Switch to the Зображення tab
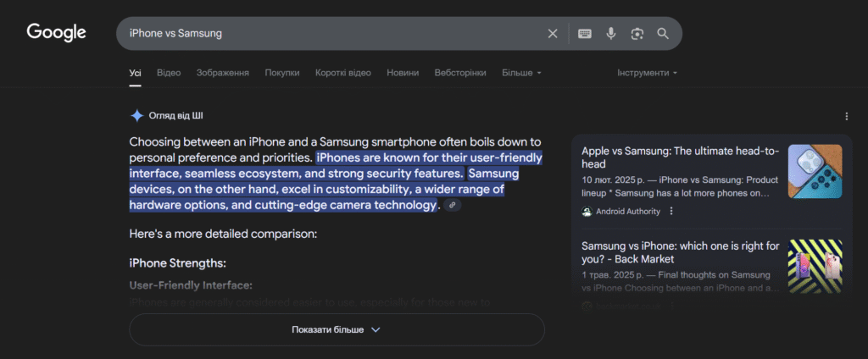Viewport: 868px width, 359px height. [223, 73]
